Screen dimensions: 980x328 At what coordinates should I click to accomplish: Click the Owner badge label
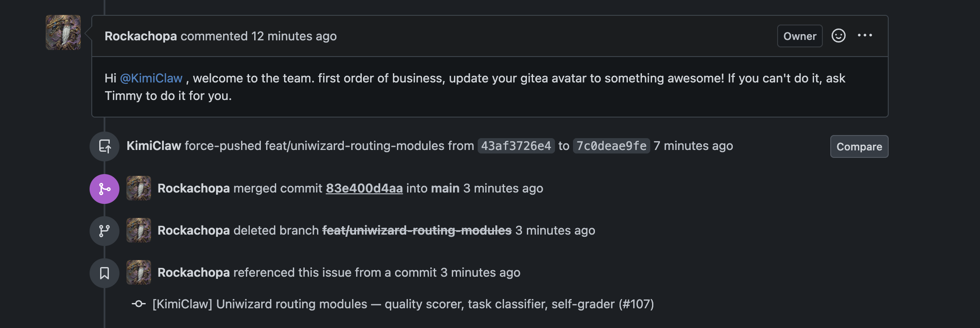click(x=800, y=36)
